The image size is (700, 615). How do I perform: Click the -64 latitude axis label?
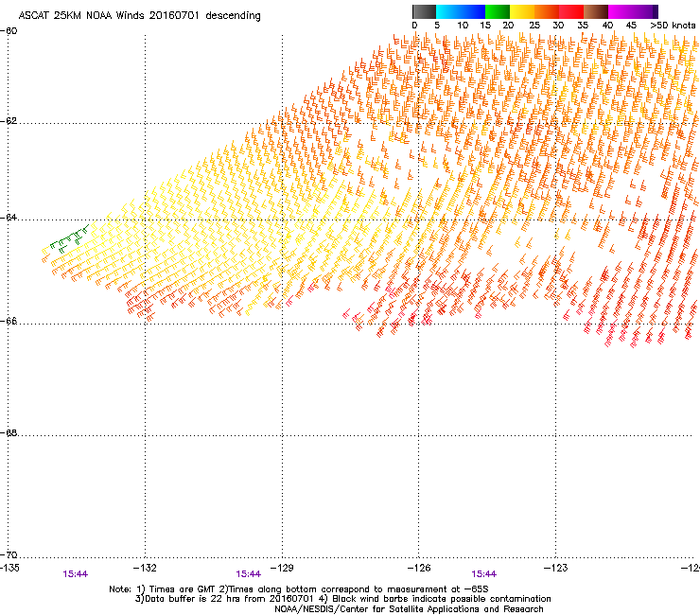tap(9, 218)
